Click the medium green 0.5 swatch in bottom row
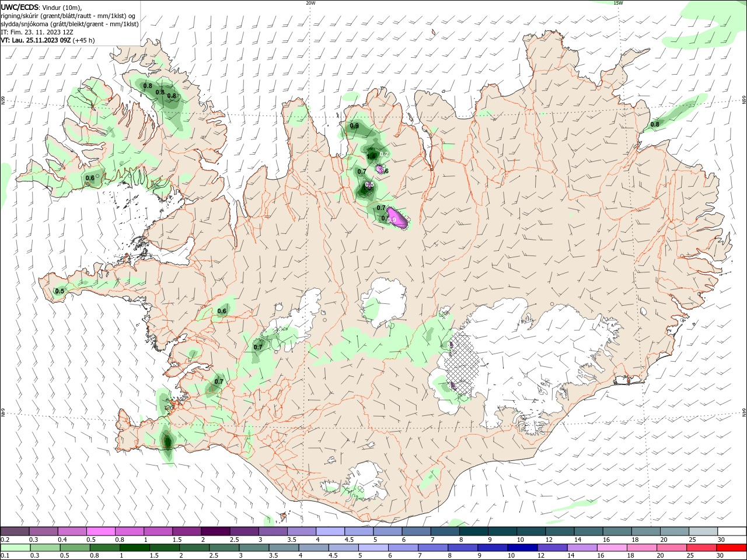This screenshot has width=747, height=560. (x=75, y=548)
